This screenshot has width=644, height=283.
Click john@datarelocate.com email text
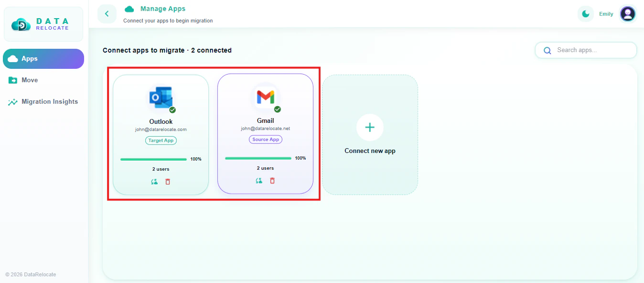(x=161, y=130)
